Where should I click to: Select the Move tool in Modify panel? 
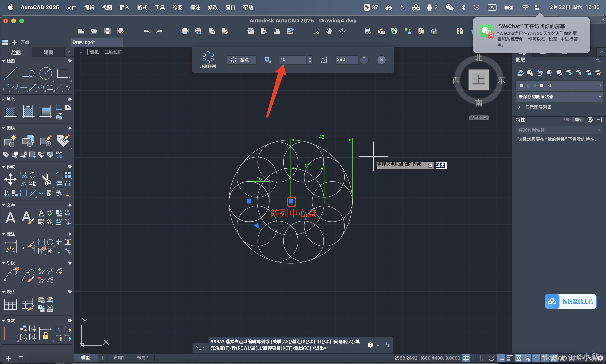[x=10, y=179]
